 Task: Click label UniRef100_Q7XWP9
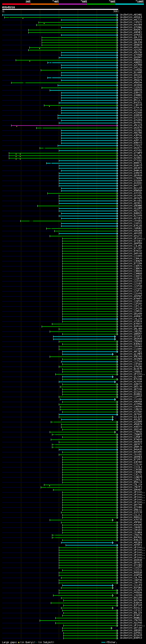tap(131, 153)
